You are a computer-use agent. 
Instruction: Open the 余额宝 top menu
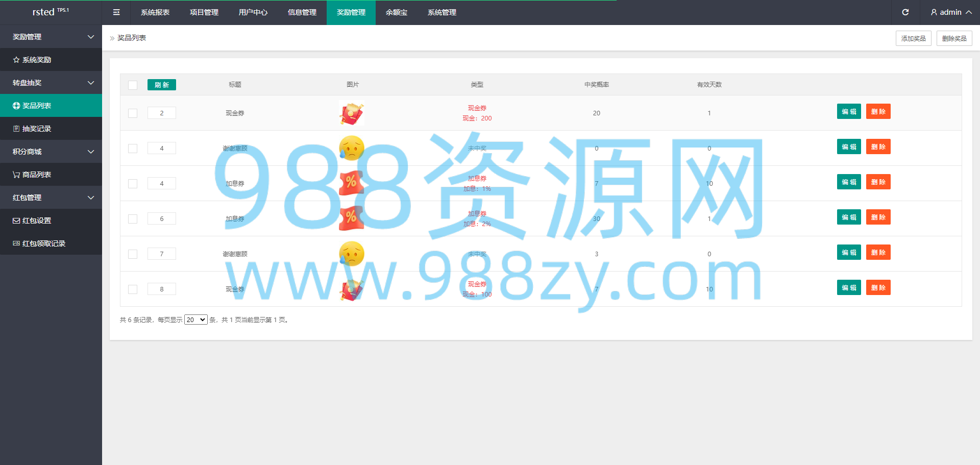pyautogui.click(x=397, y=12)
